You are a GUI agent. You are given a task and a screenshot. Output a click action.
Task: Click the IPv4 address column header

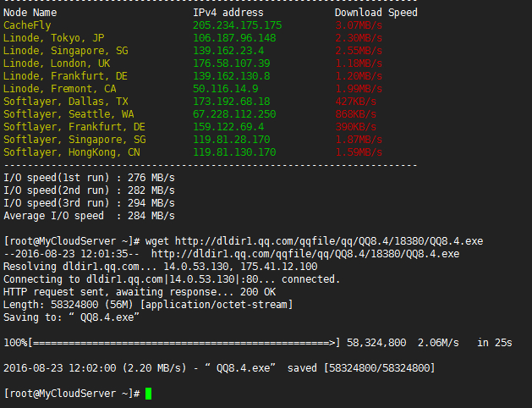(x=228, y=13)
